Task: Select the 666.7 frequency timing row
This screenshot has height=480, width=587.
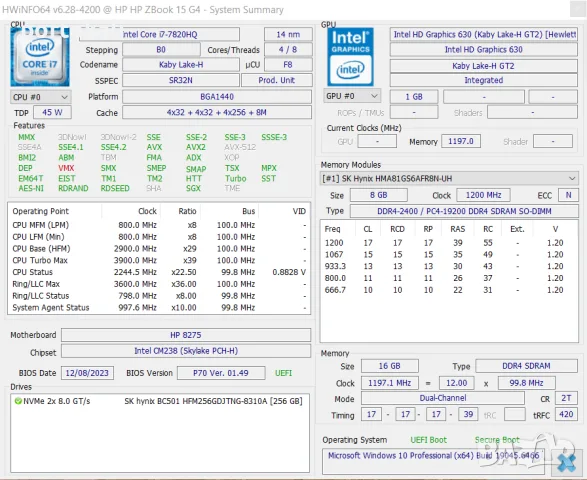Action: coord(448,290)
